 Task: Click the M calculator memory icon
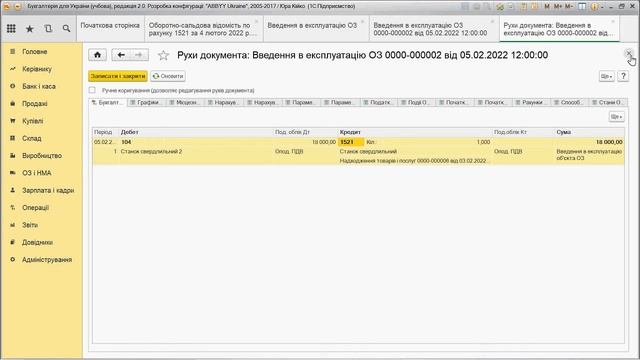547,7
